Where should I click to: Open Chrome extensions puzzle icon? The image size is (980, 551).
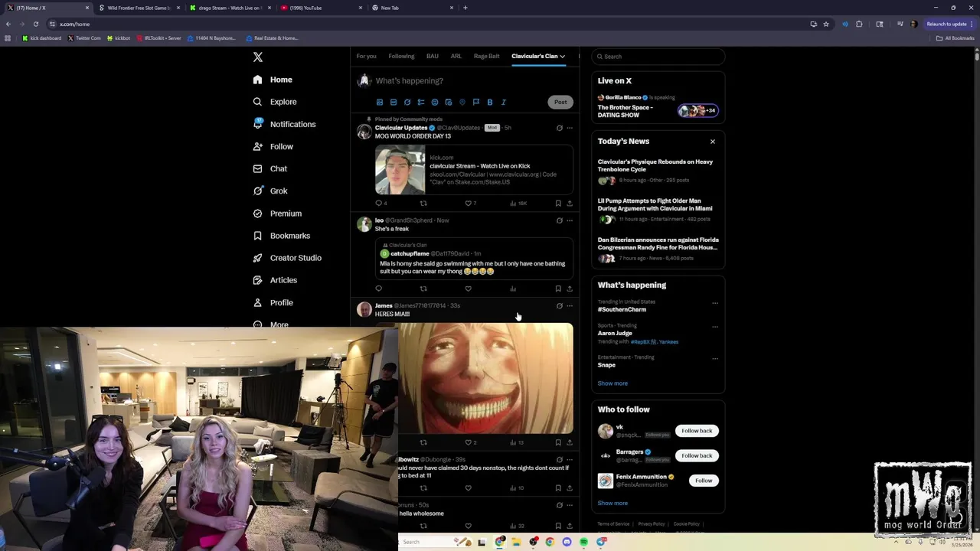(x=859, y=24)
